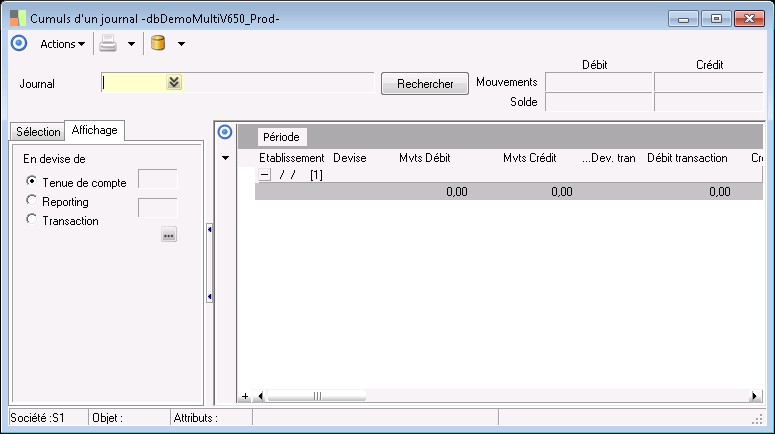This screenshot has height=434, width=775.
Task: Open the grid's black triangle dropdown menu
Action: (x=225, y=158)
